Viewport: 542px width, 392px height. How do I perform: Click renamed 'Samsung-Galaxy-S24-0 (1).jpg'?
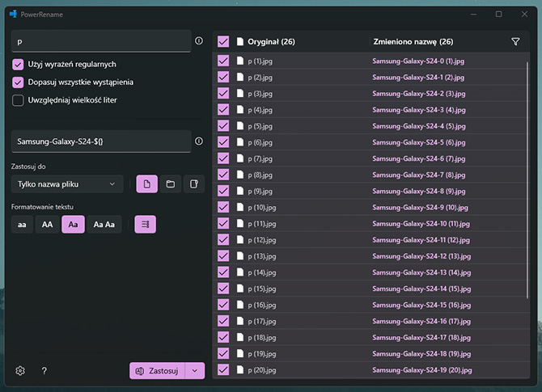tap(418, 61)
